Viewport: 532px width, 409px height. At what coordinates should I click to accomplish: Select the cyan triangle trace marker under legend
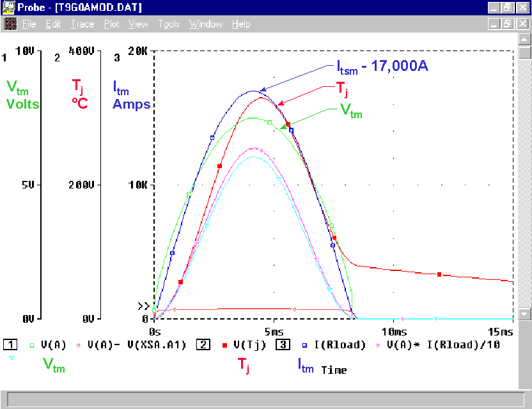coord(12,359)
